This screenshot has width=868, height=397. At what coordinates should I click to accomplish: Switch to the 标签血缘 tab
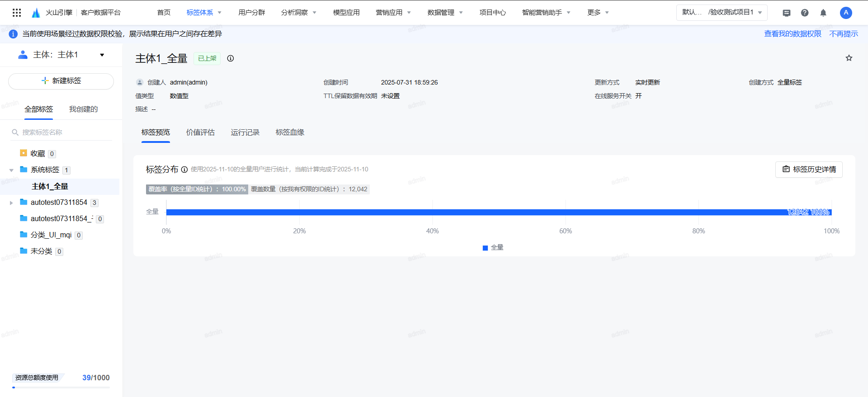(x=290, y=132)
